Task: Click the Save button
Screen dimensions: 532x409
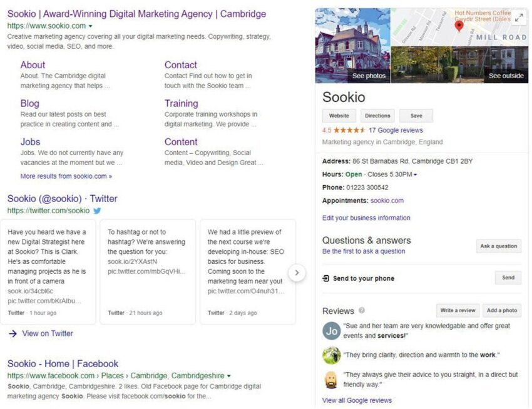Action: click(416, 116)
